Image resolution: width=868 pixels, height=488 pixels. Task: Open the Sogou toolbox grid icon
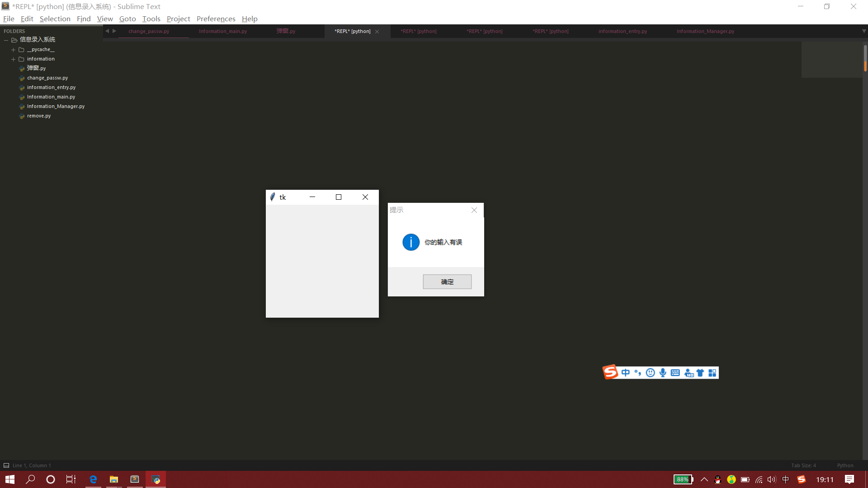tap(712, 373)
